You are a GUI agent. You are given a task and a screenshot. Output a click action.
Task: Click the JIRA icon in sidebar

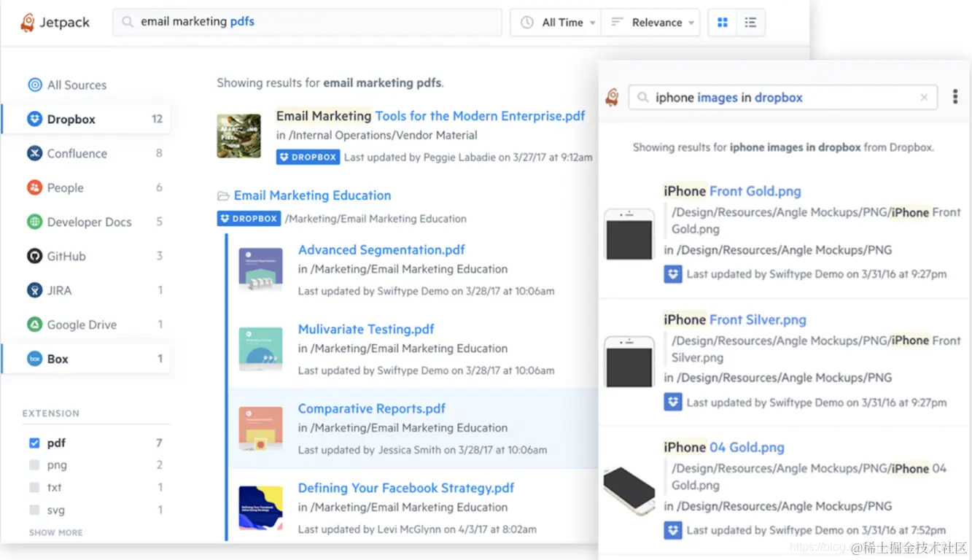[x=34, y=290]
